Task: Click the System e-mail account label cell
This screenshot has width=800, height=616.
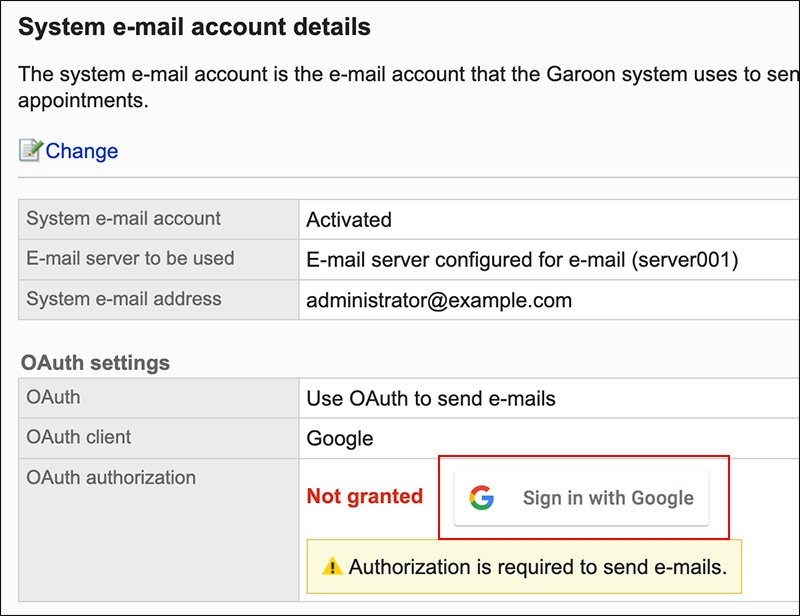Action: pos(159,219)
